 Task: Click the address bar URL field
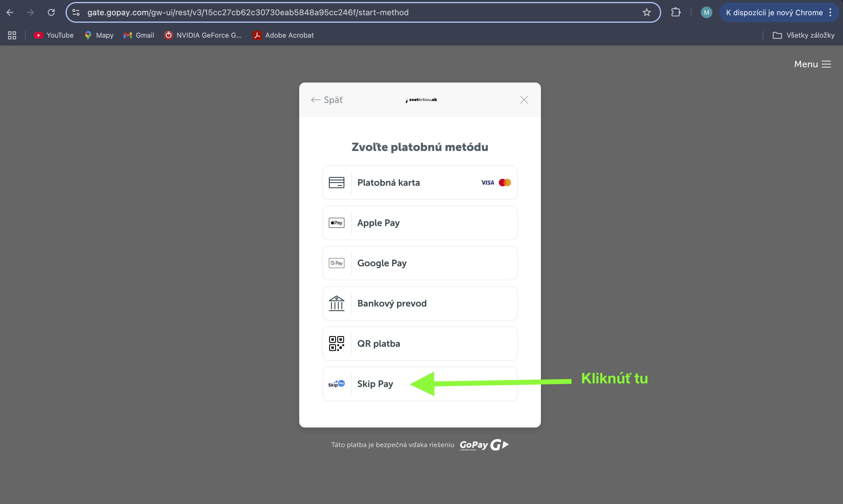(340, 13)
